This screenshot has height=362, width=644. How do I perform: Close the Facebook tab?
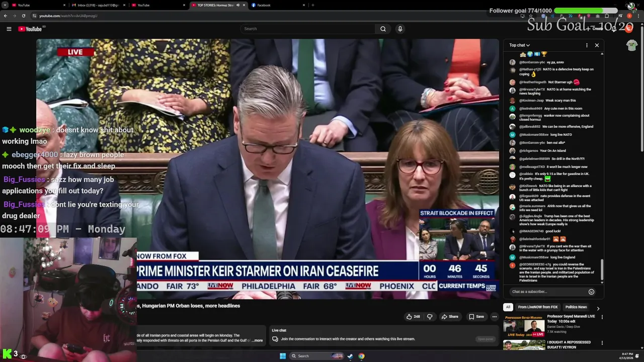pyautogui.click(x=304, y=5)
